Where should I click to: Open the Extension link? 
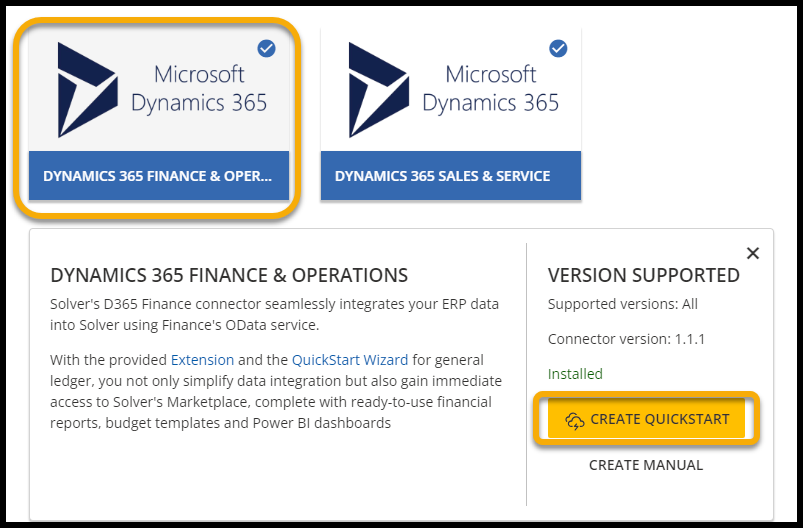202,360
